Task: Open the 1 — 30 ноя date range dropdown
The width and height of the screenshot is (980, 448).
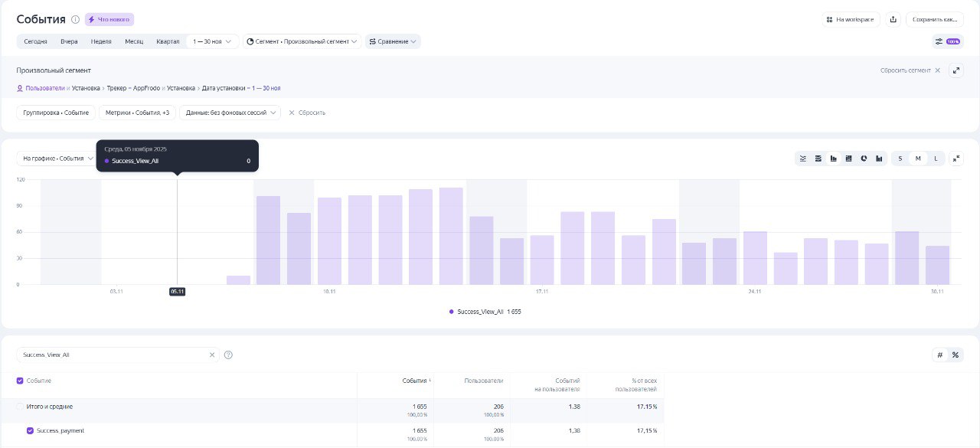Action: click(212, 41)
